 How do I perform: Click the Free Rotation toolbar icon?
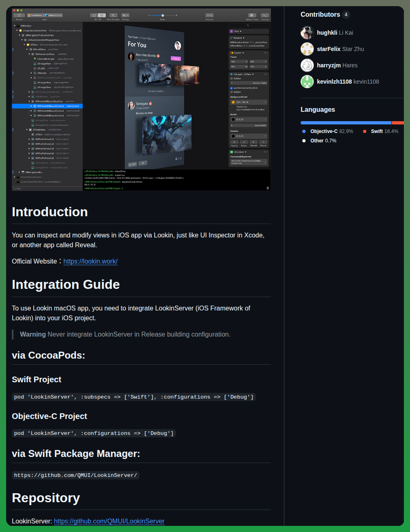[113, 15]
